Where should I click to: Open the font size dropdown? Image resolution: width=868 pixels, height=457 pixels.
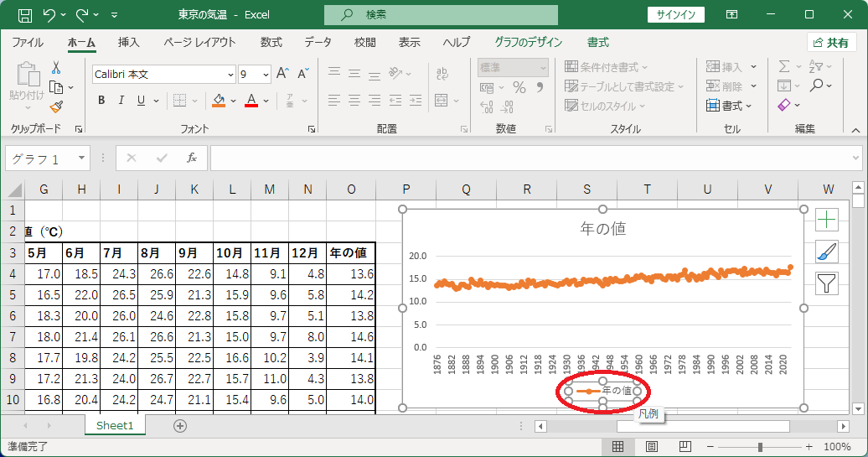[266, 75]
